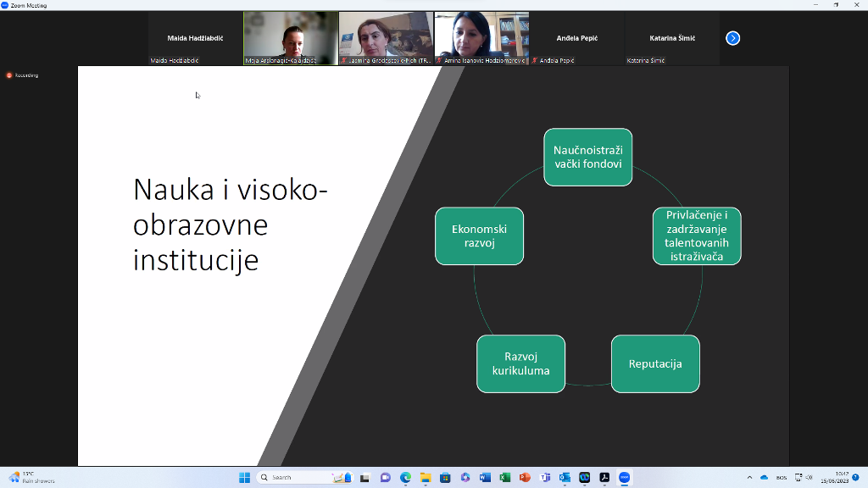This screenshot has height=488, width=868.
Task: Open the BOS keyboard language switcher
Action: [x=781, y=478]
